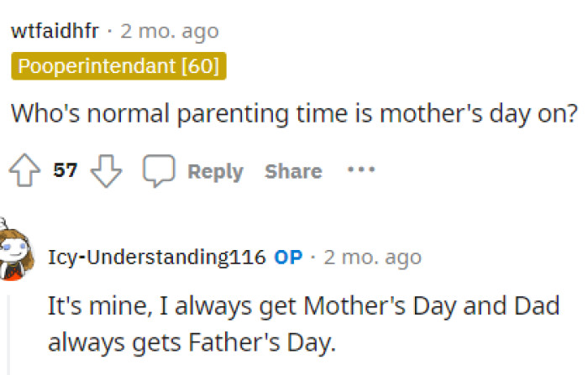
Task: Click the Reply text button
Action: point(215,172)
